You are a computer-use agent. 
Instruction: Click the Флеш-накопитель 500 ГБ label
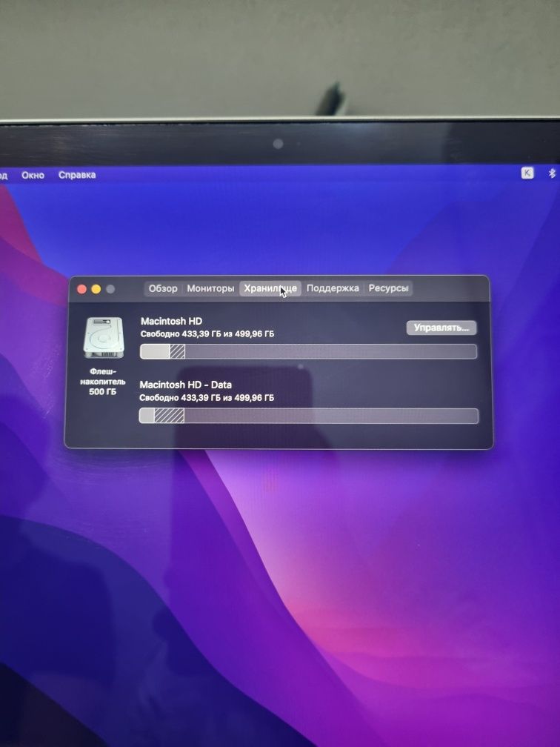click(x=103, y=382)
